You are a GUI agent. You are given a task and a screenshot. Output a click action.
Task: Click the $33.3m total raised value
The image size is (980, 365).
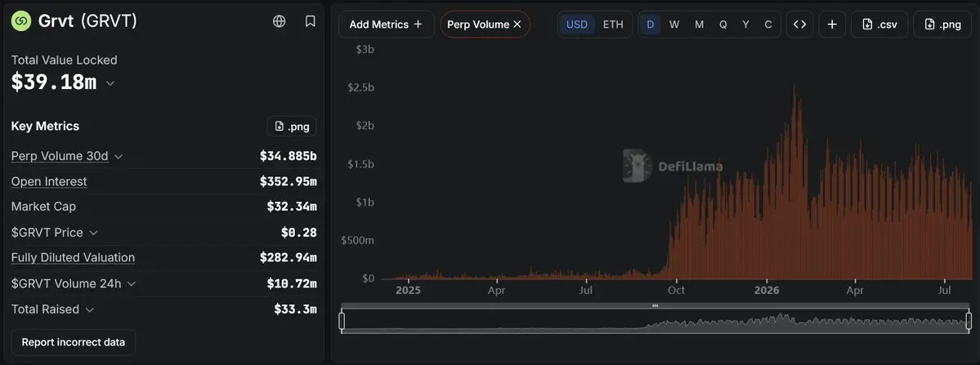(x=295, y=309)
